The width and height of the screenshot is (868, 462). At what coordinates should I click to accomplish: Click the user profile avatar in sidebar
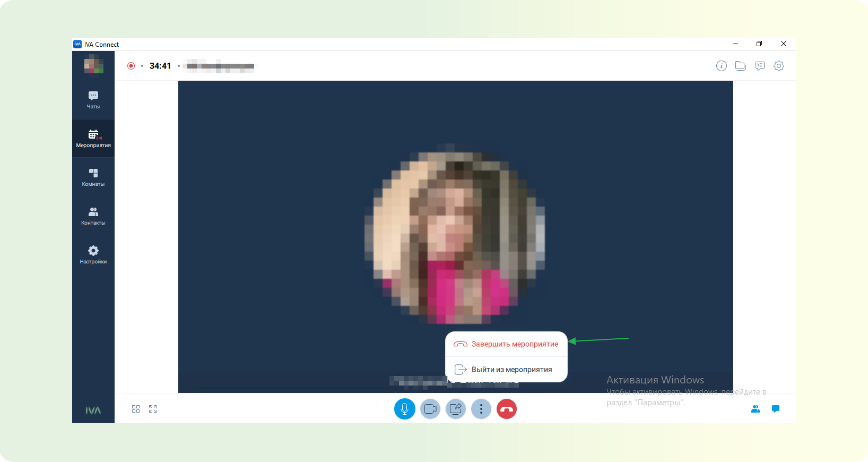93,65
